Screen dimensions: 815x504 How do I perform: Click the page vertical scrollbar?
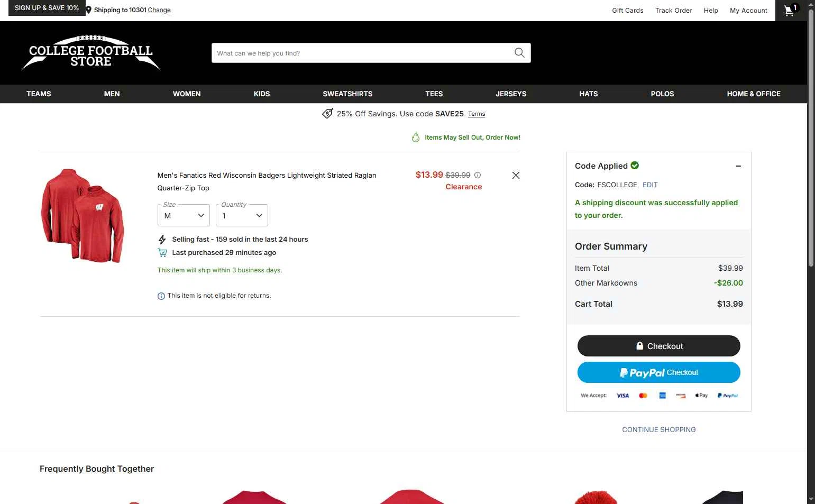(811, 138)
